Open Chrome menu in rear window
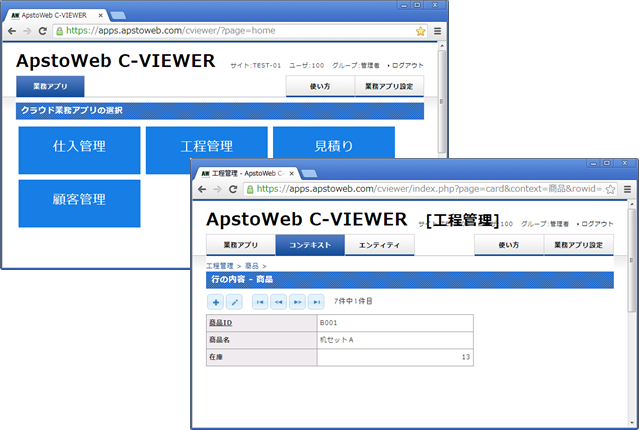 [437, 31]
